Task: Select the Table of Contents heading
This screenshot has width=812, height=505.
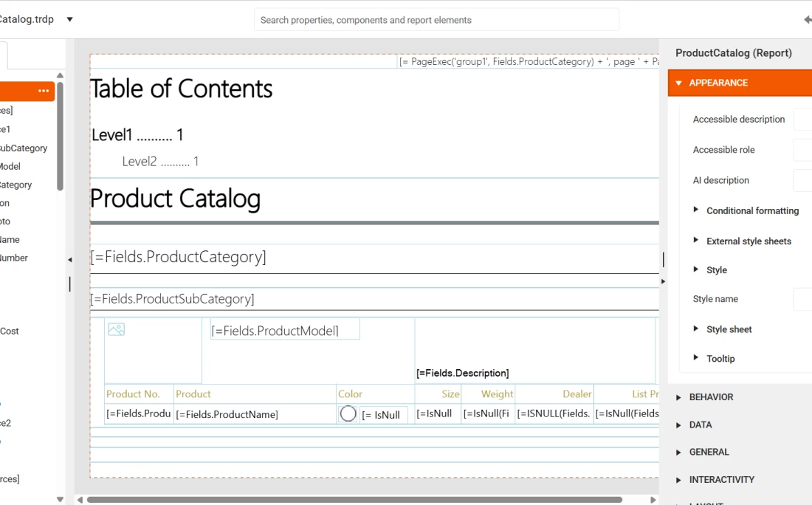Action: click(x=182, y=89)
